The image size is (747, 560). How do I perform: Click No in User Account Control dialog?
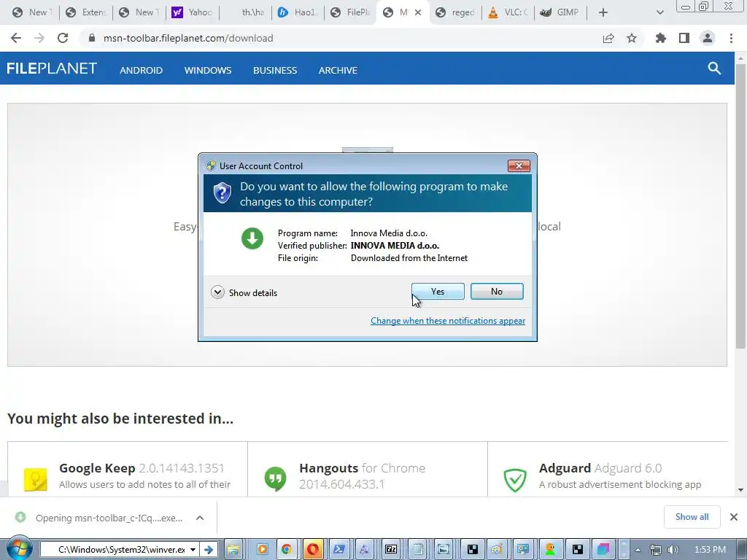point(496,292)
